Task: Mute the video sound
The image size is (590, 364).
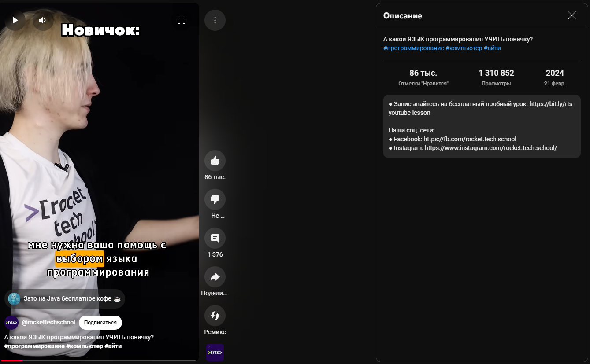Action: pyautogui.click(x=43, y=20)
